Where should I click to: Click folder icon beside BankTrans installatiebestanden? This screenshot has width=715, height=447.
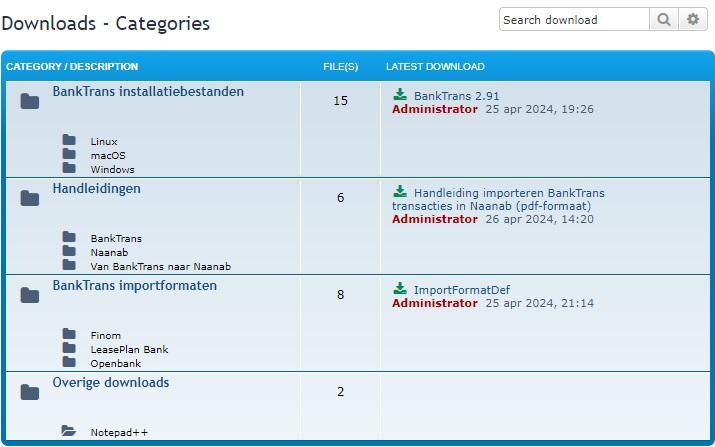coord(30,101)
